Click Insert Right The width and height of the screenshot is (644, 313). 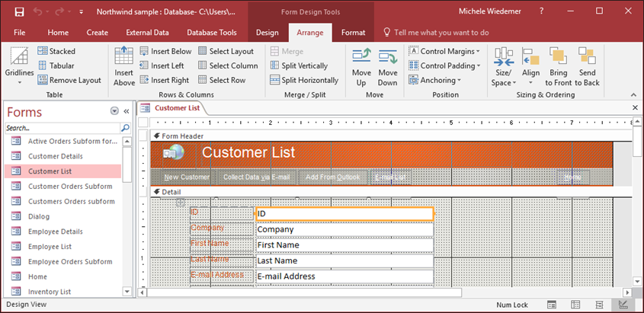pyautogui.click(x=165, y=80)
